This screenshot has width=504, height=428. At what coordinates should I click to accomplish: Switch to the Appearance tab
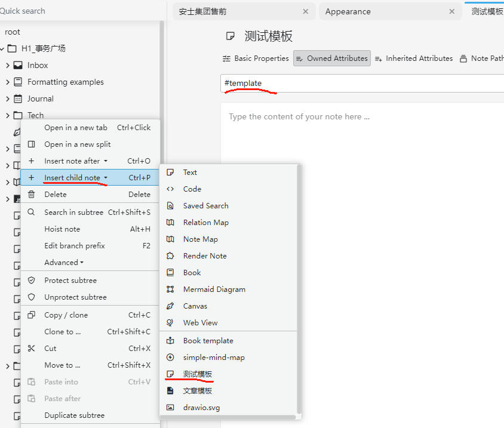point(348,11)
